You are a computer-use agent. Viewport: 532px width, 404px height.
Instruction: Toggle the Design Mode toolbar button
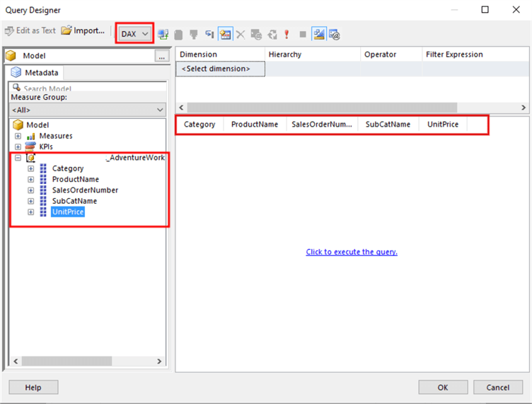318,34
